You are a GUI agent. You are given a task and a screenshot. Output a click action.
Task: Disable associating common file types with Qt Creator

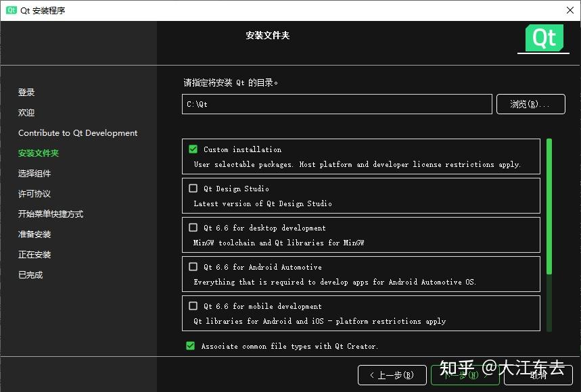click(190, 346)
